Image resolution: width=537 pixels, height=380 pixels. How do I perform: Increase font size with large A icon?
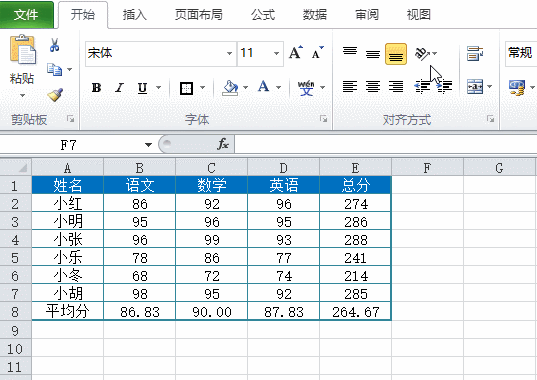(296, 53)
